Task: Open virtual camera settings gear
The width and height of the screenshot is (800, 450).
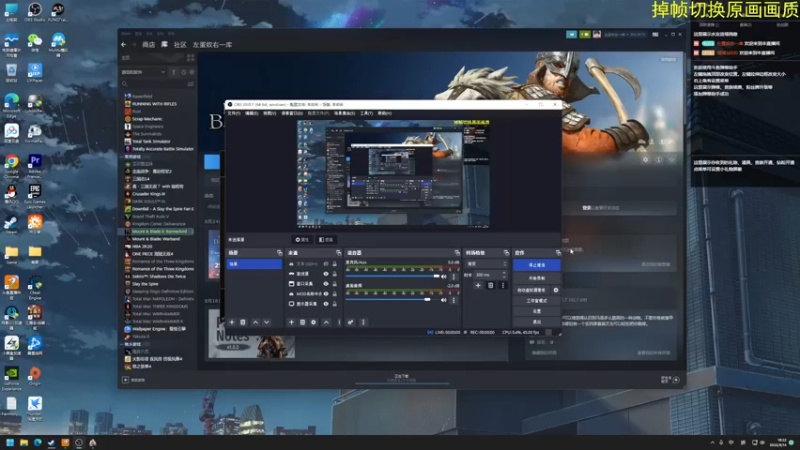Action: tap(556, 290)
